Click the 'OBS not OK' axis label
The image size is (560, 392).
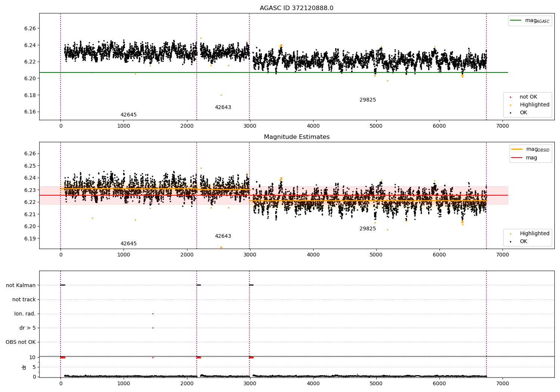pyautogui.click(x=21, y=342)
